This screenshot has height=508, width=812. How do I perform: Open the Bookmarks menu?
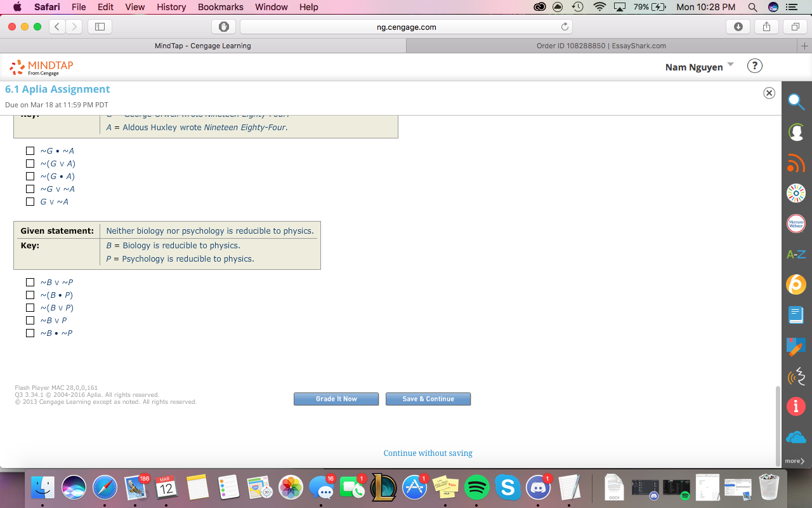click(x=221, y=7)
